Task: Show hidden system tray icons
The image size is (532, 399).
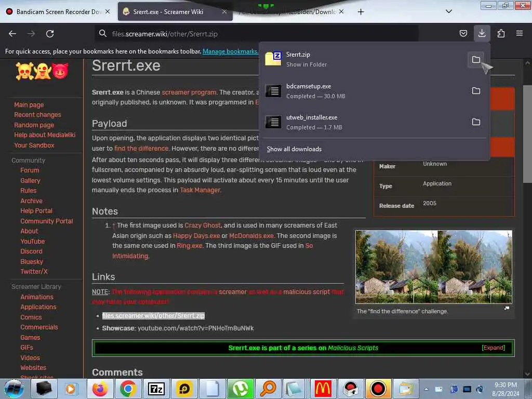Action: pos(426,389)
